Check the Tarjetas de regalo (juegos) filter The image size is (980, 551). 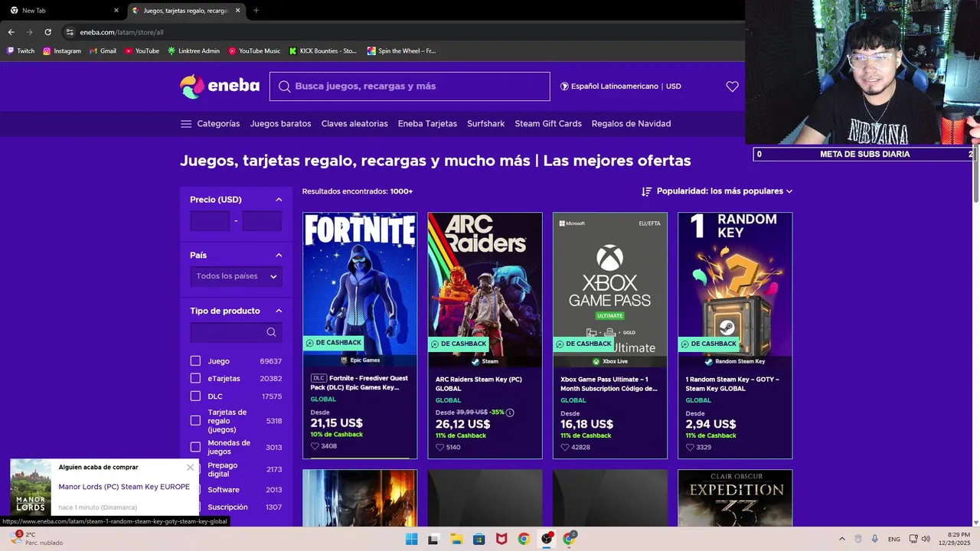195,421
